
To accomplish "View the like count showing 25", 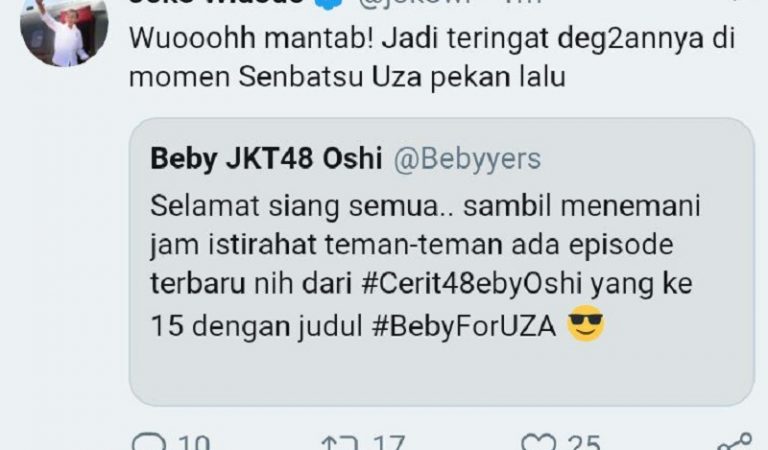I will pyautogui.click(x=584, y=443).
